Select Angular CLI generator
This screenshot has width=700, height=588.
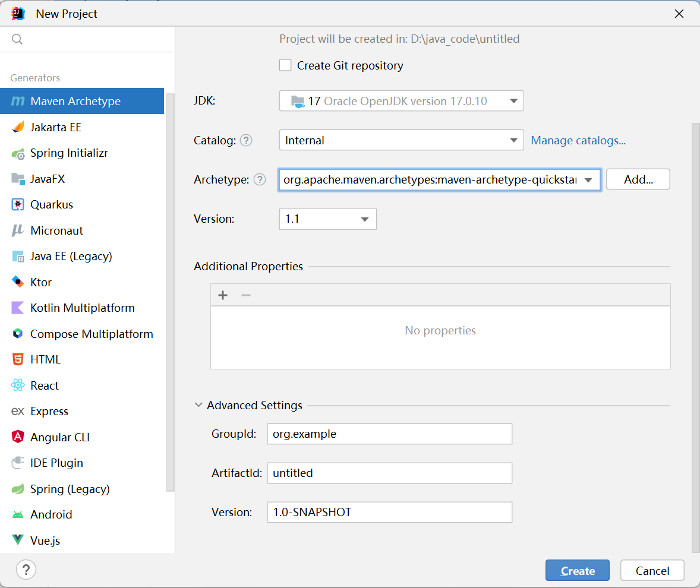click(x=82, y=437)
